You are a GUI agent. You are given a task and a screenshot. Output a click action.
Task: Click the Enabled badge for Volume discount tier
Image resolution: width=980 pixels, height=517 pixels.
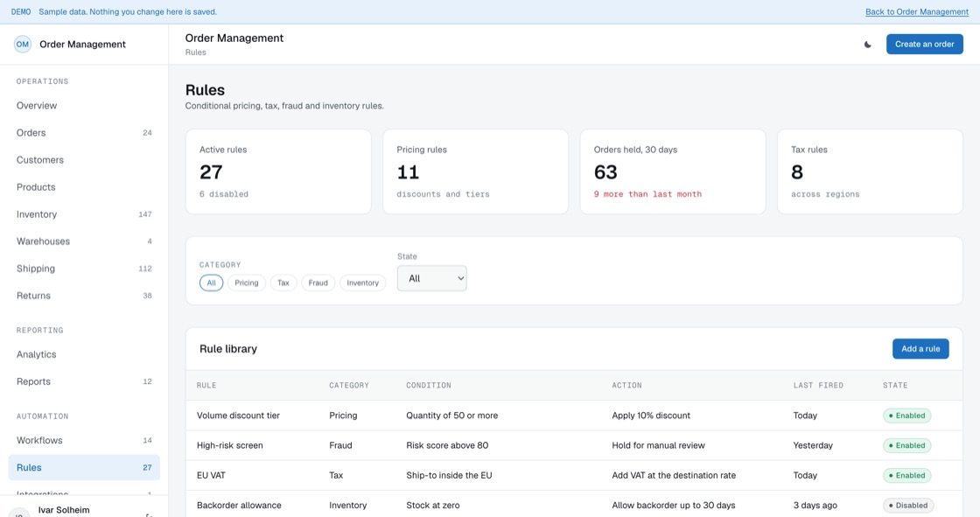[906, 416]
